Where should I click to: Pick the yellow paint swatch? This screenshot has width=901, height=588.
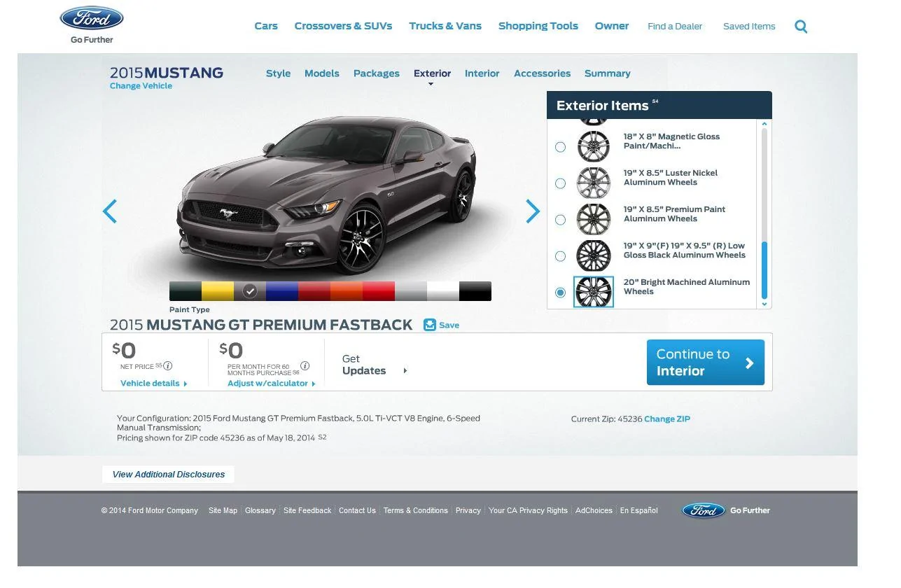tap(218, 291)
